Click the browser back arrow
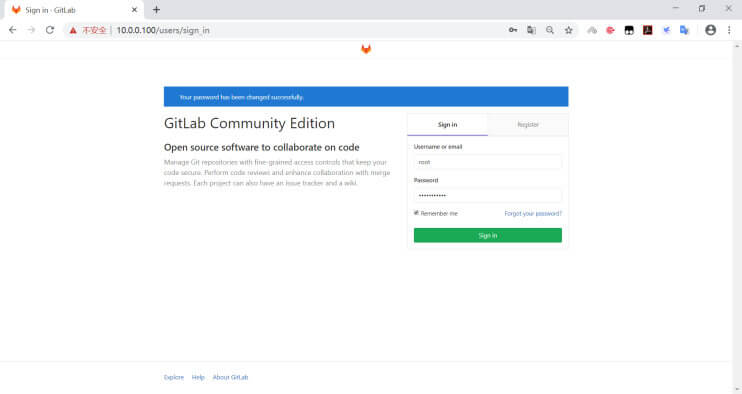 point(13,30)
